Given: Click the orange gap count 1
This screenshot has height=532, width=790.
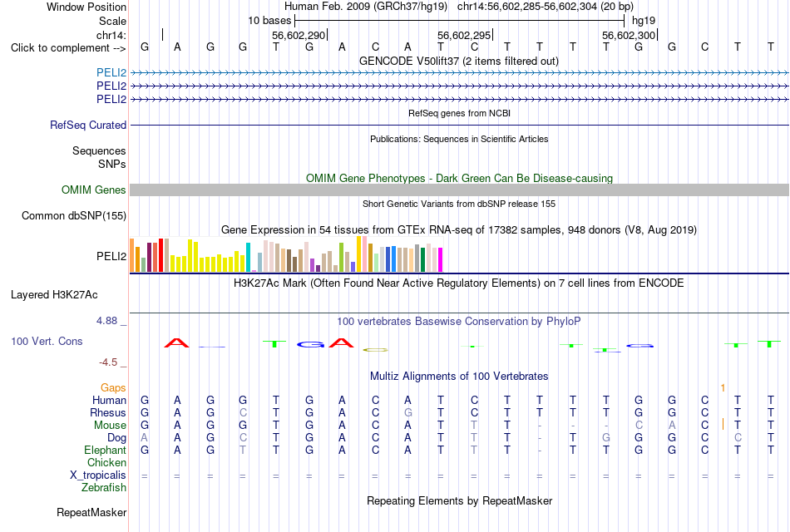Looking at the screenshot, I should (723, 388).
